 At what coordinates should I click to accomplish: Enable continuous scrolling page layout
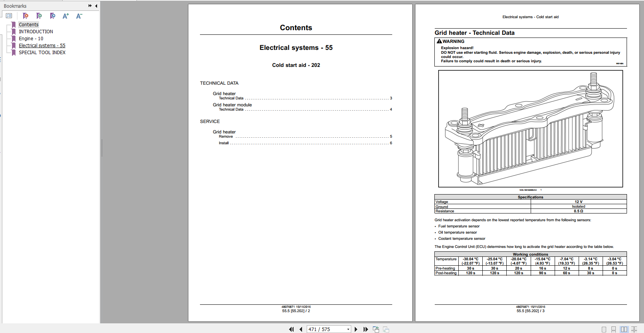point(613,329)
